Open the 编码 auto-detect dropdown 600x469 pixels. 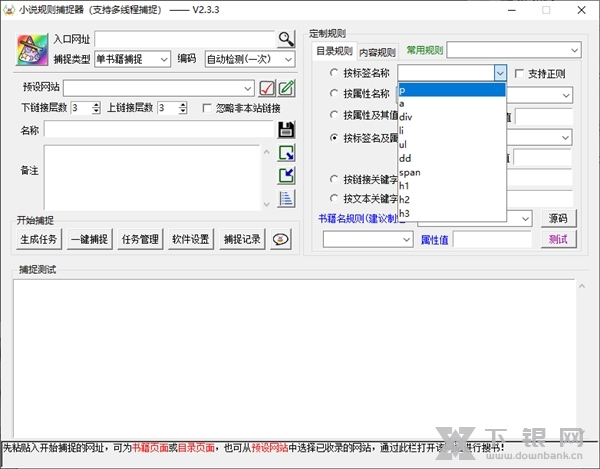pos(249,59)
